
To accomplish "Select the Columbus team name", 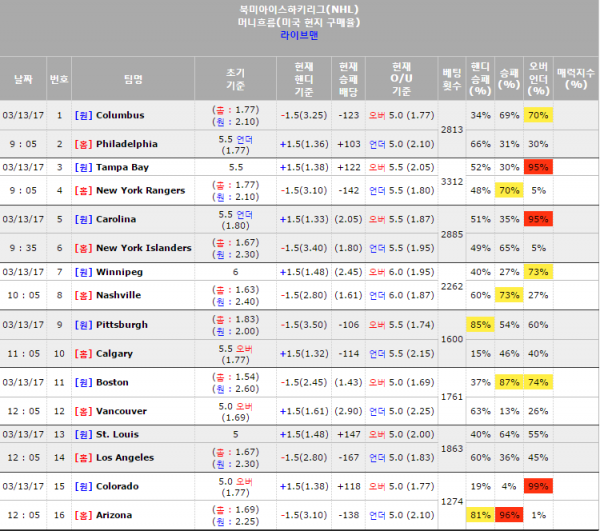I will (x=120, y=115).
